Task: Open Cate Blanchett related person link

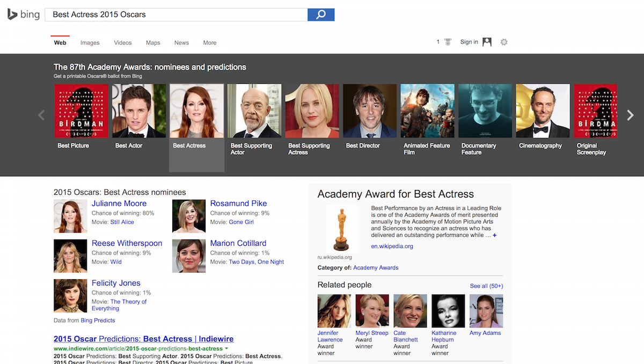Action: (406, 336)
